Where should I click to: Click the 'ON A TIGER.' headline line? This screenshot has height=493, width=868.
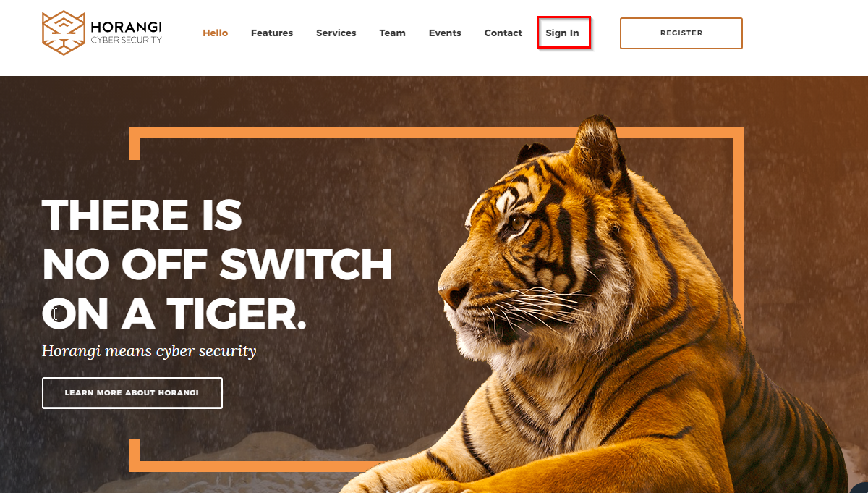[x=174, y=314]
